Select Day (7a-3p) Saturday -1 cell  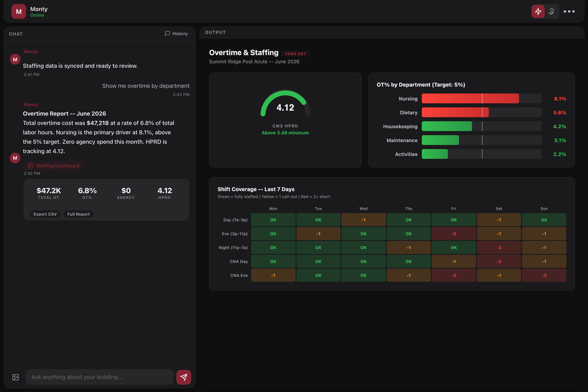499,220
